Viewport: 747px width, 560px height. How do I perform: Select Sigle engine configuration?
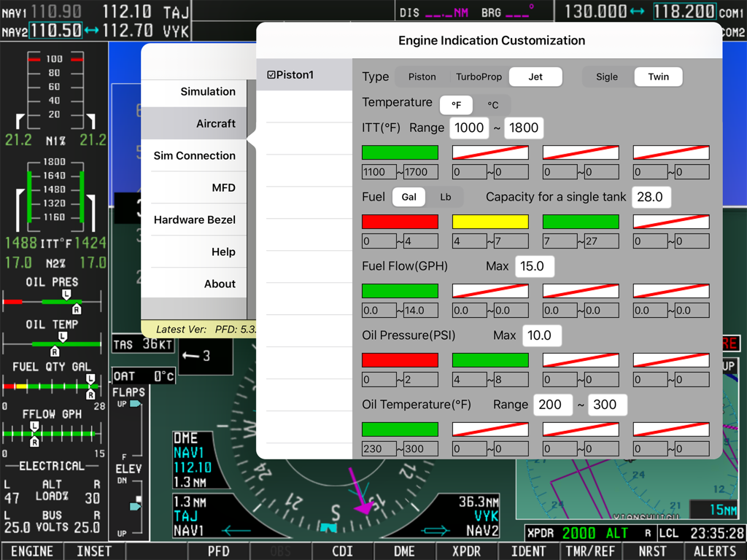[607, 76]
